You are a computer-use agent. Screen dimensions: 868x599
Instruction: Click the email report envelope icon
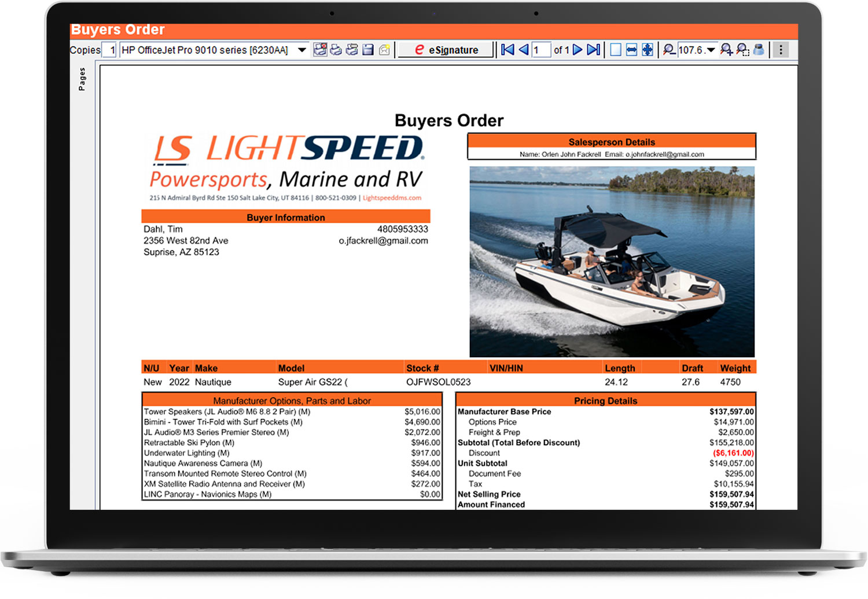pyautogui.click(x=384, y=50)
